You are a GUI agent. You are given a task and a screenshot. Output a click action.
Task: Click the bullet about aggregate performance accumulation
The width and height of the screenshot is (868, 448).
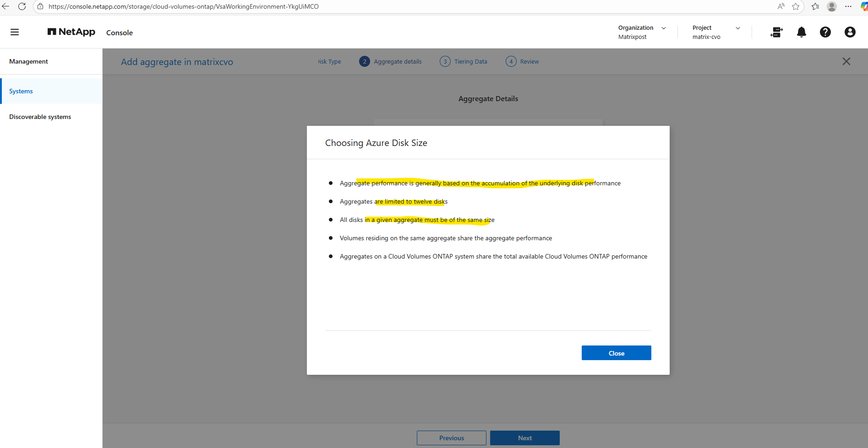(x=480, y=183)
